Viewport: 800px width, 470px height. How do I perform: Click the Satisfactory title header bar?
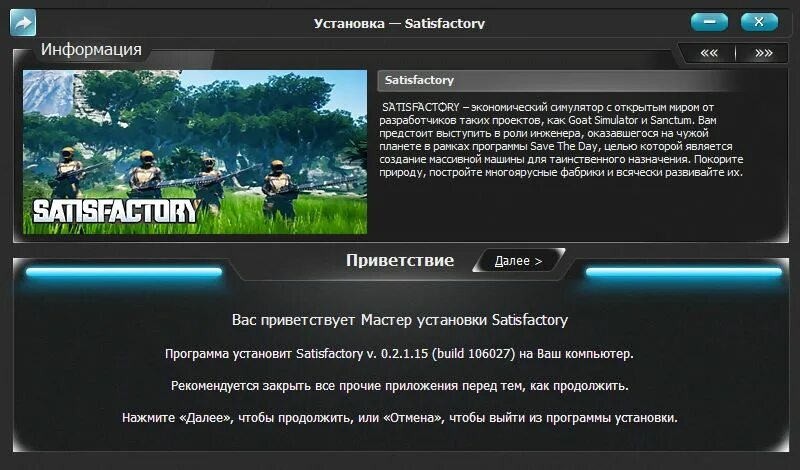(x=561, y=80)
